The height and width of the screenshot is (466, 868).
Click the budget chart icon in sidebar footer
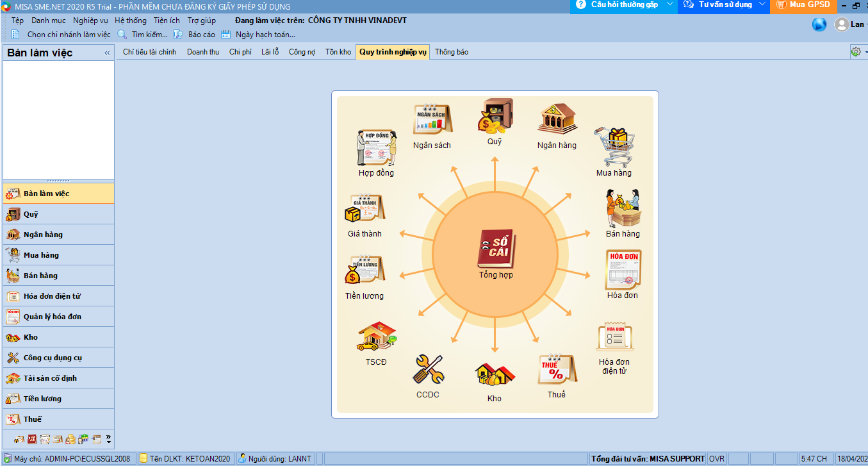pyautogui.click(x=58, y=439)
